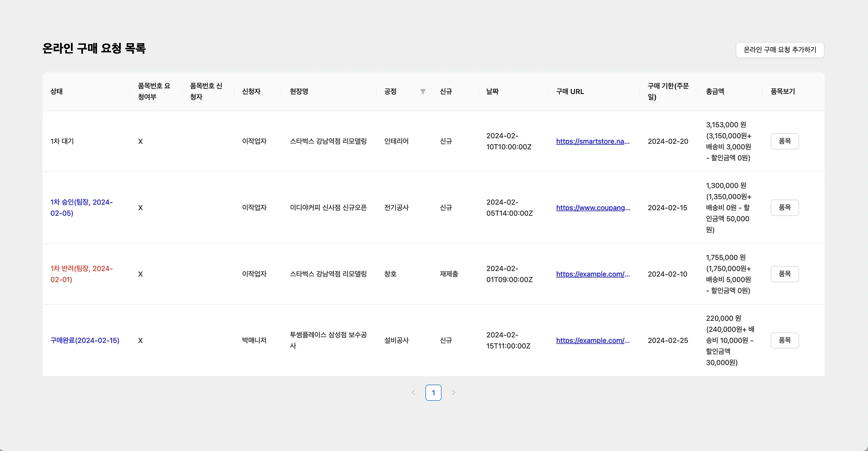
Task: Open example.com link in 창호 row
Action: pyautogui.click(x=593, y=274)
